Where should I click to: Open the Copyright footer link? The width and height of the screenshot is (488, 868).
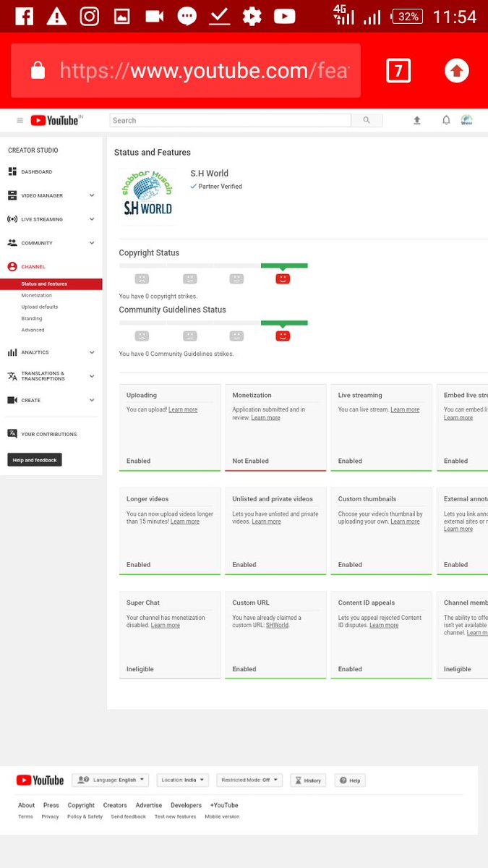[81, 805]
